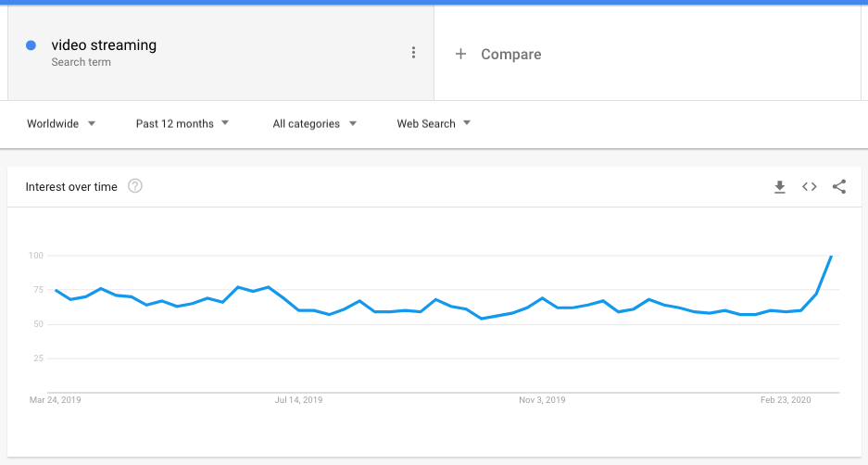
Task: Click the plus icon beside Compare
Action: point(460,54)
